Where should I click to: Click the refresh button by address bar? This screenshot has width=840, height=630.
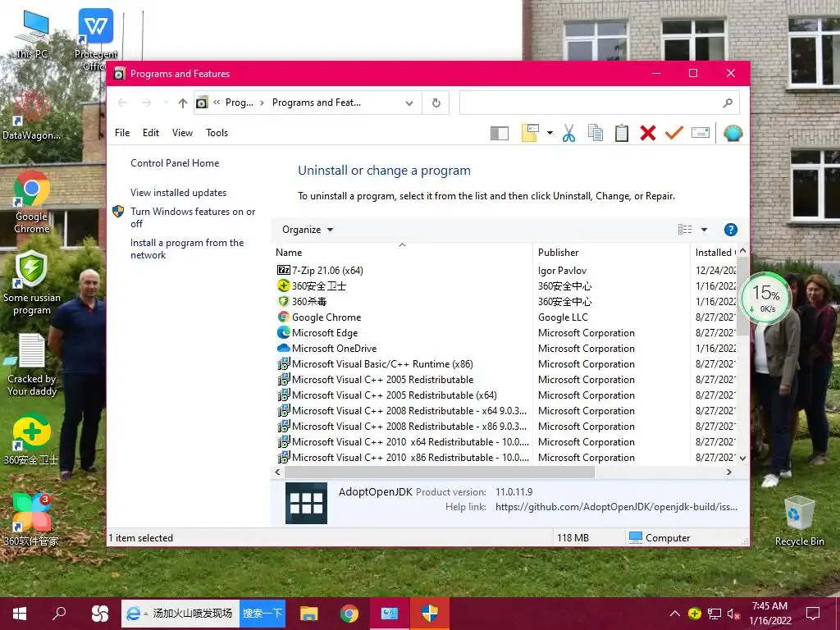tap(436, 103)
